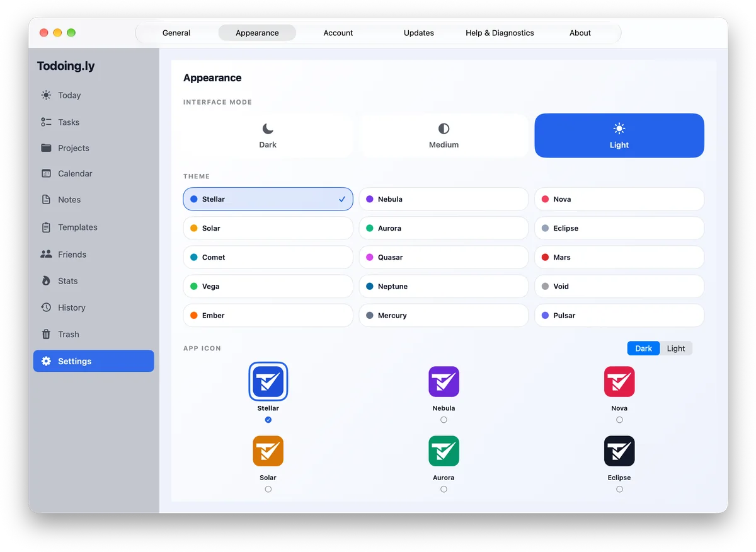Select the black Eclipse app icon
The height and width of the screenshot is (552, 756).
[619, 451]
